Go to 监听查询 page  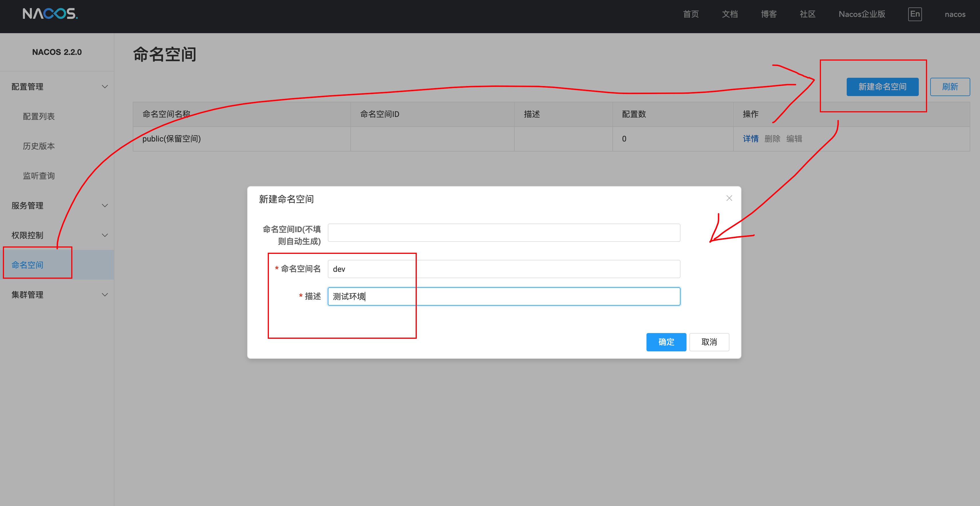click(x=39, y=176)
